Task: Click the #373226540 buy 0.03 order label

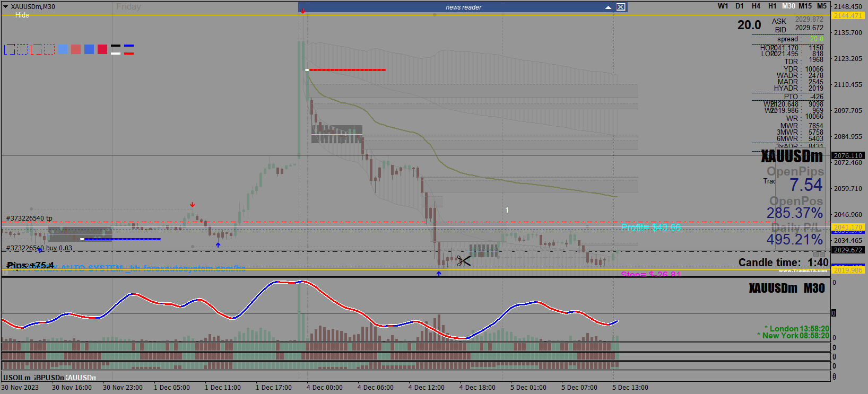Action: click(x=39, y=248)
